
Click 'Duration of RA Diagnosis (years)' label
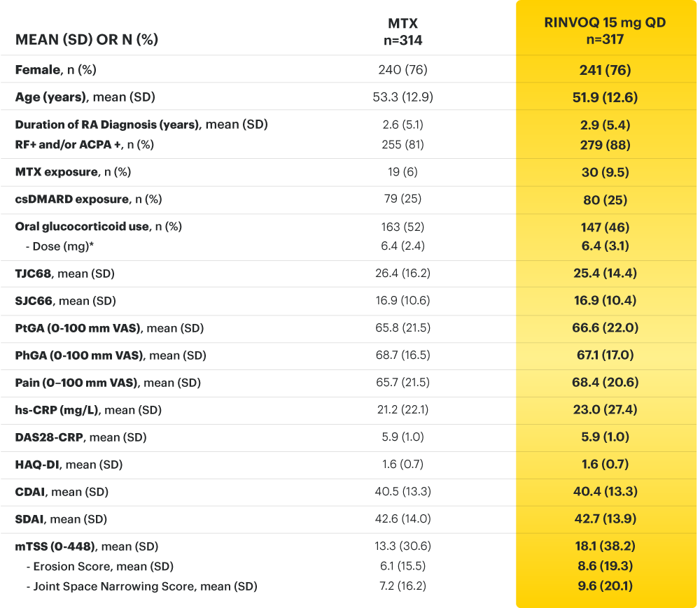(107, 125)
